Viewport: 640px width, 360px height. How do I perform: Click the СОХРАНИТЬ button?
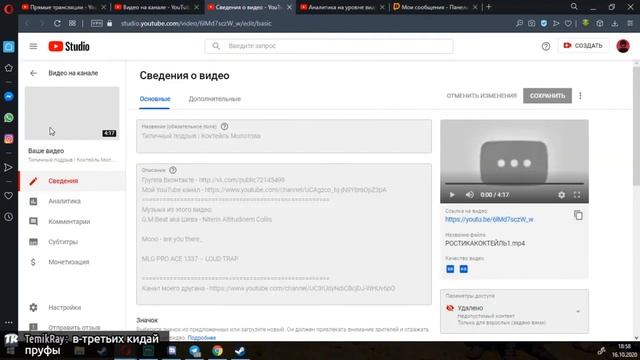[547, 96]
